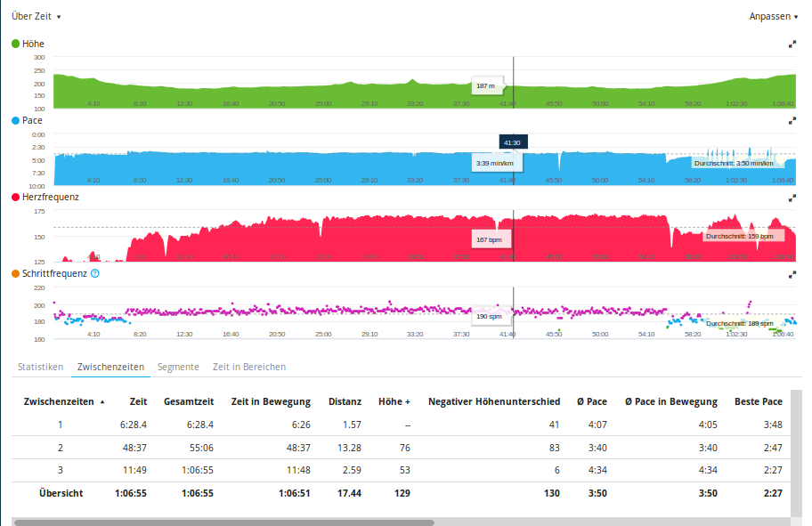
Task: Click the 41:30 time marker on Pace chart
Action: (x=512, y=142)
